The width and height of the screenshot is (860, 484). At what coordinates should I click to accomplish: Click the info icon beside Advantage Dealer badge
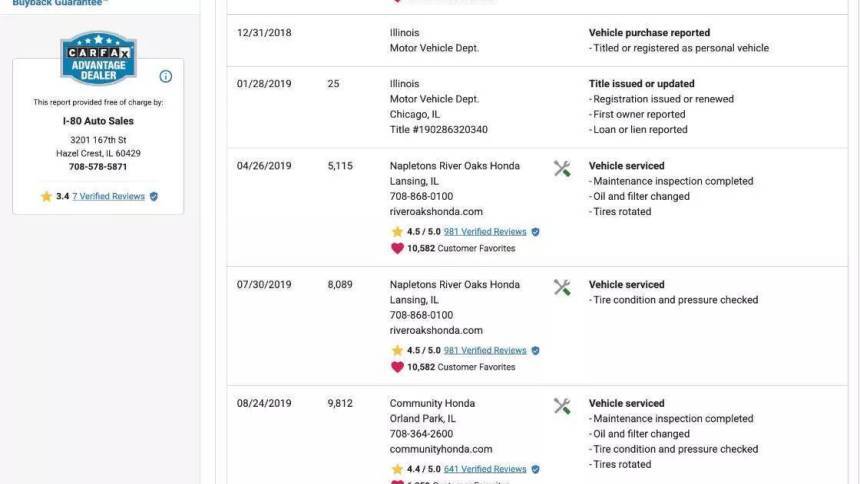click(166, 76)
